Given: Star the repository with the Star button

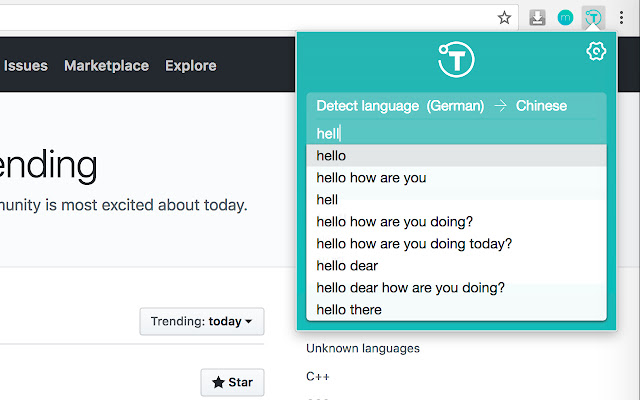Looking at the screenshot, I should point(232,382).
